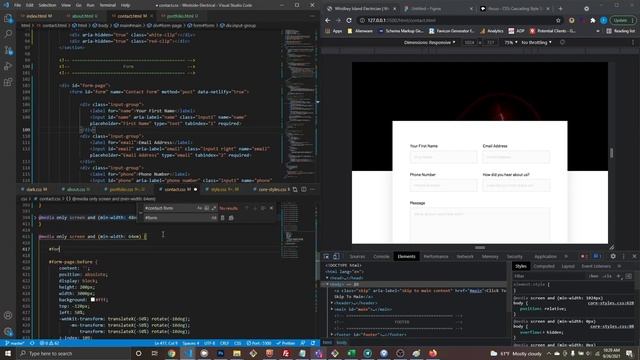Open the Analytics bookmark
Viewport: 640px width, 360px height.
tap(492, 31)
